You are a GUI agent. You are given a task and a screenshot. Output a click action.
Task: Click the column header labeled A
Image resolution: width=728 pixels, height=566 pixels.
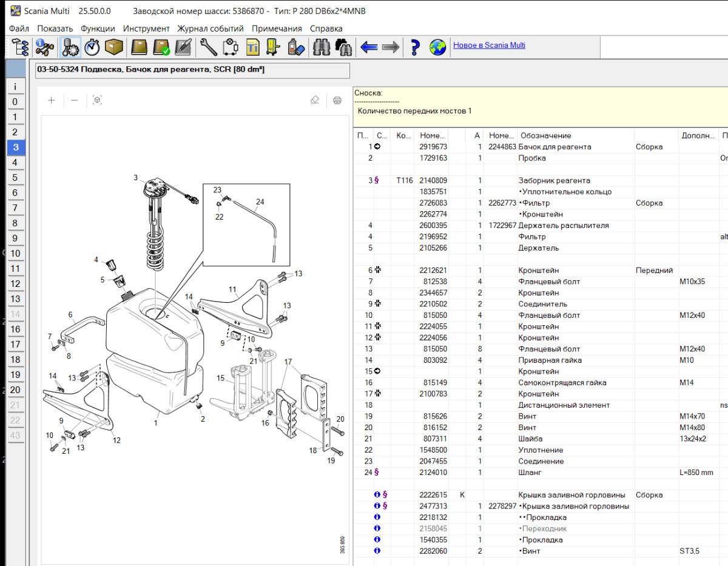coord(477,135)
